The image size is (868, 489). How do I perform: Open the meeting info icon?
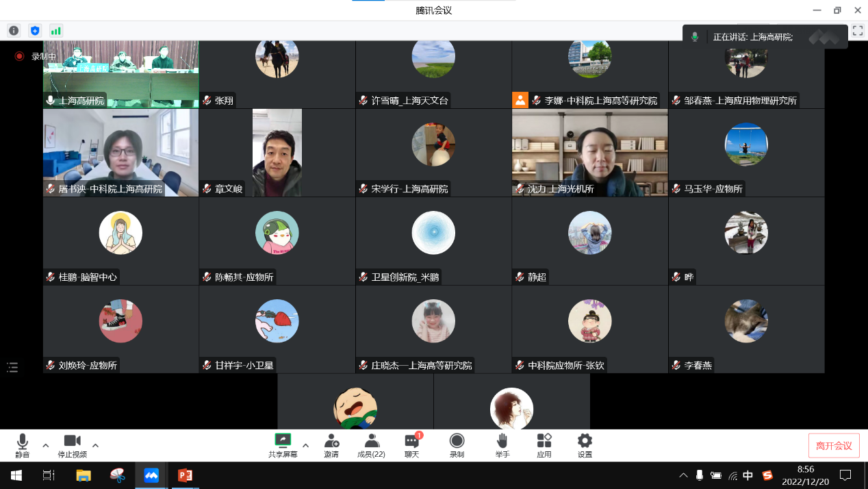(x=14, y=30)
